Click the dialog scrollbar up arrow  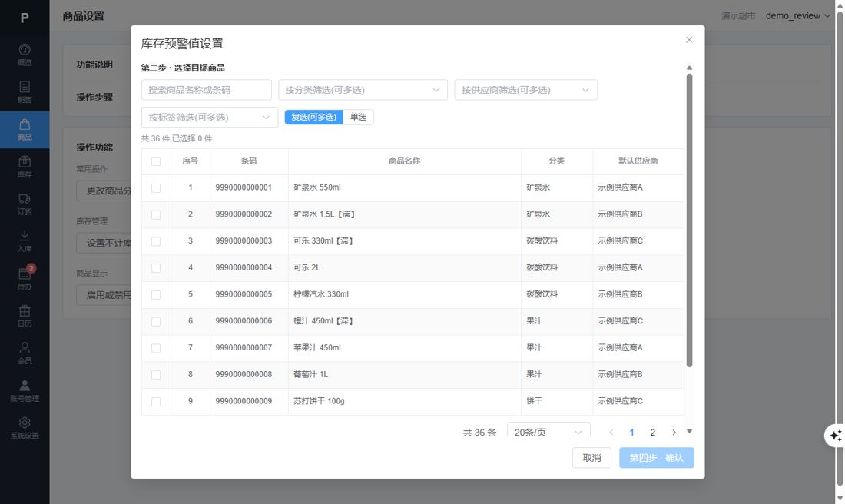click(x=689, y=68)
